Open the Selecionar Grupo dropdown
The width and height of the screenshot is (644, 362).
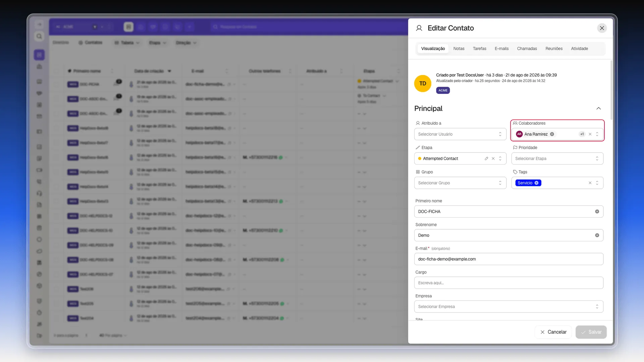[460, 183]
